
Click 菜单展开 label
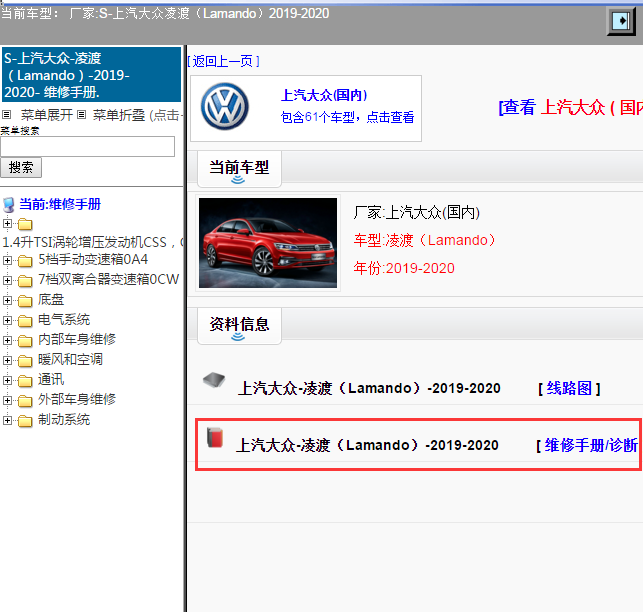click(47, 115)
